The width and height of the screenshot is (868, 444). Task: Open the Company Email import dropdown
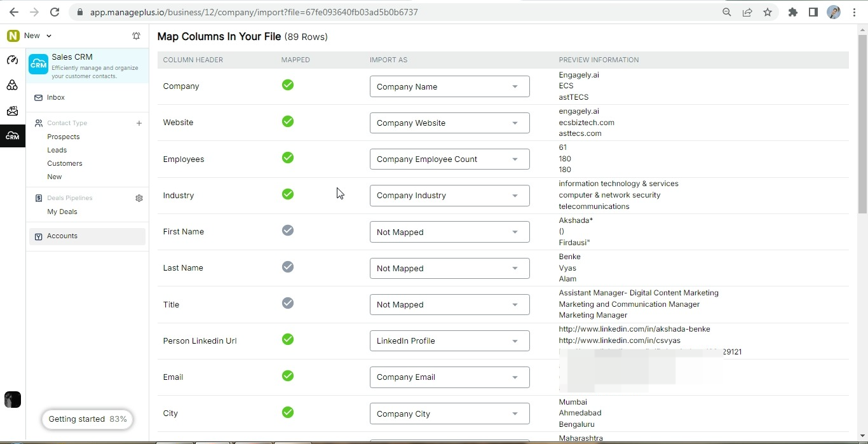click(449, 377)
